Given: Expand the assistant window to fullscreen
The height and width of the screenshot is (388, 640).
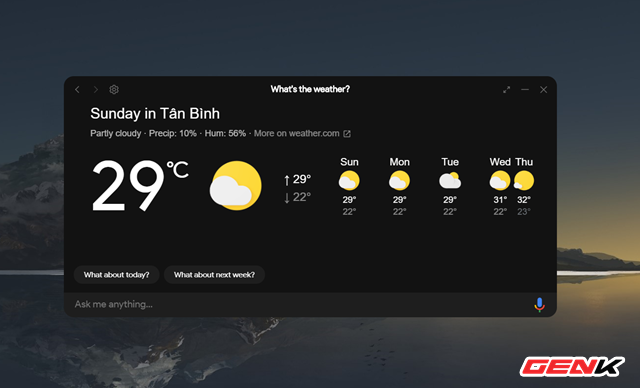Looking at the screenshot, I should coord(507,89).
